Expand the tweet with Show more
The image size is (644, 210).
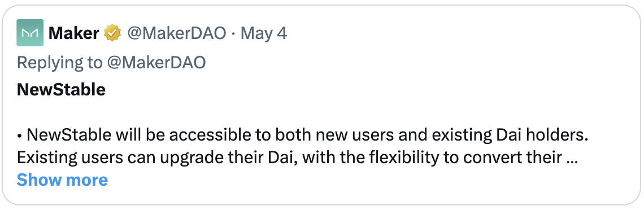pyautogui.click(x=63, y=180)
